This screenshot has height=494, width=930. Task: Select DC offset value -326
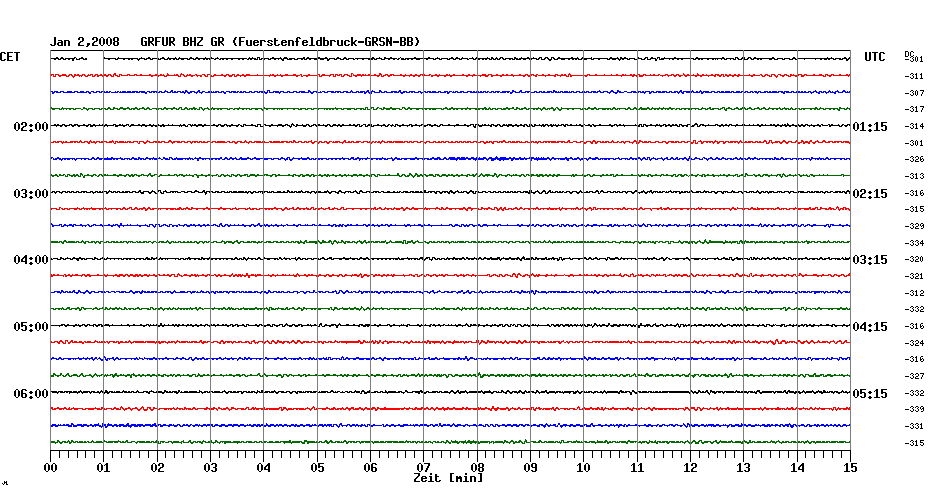pyautogui.click(x=914, y=160)
